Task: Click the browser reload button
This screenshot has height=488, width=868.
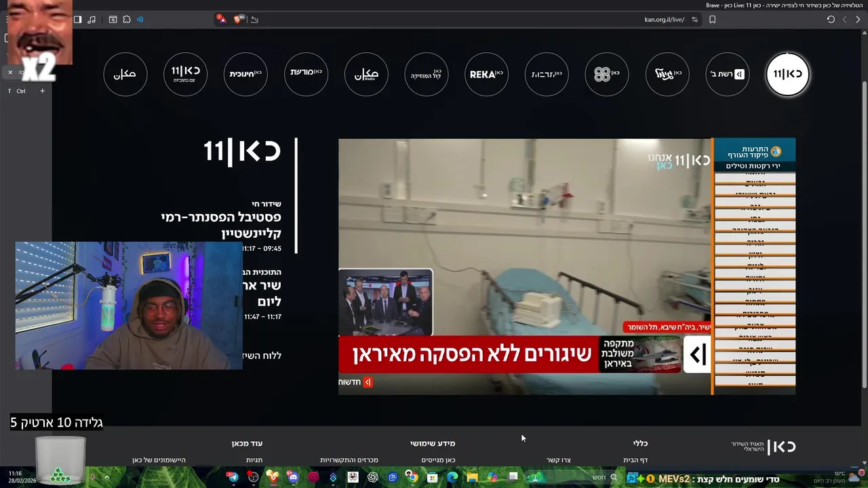Action: coord(831,20)
